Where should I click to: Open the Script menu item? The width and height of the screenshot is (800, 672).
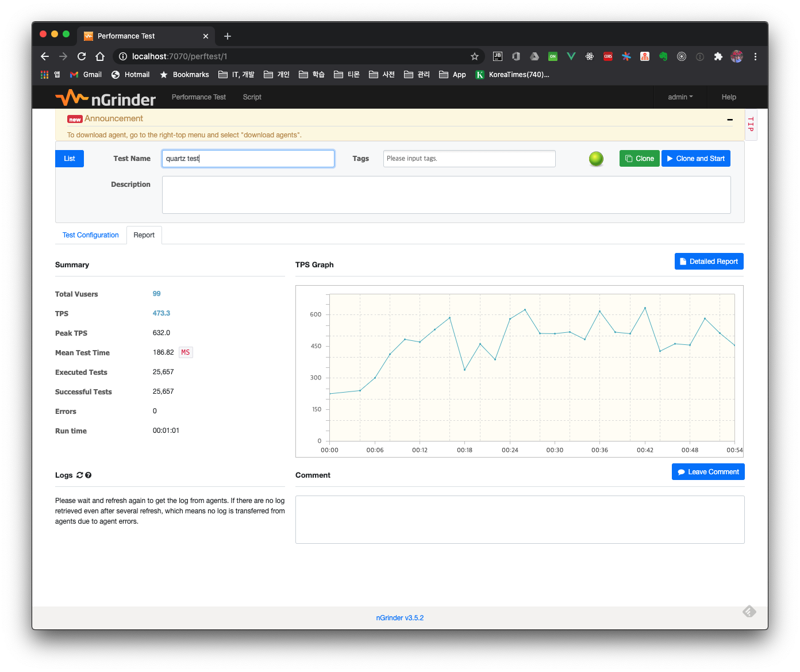pos(252,97)
